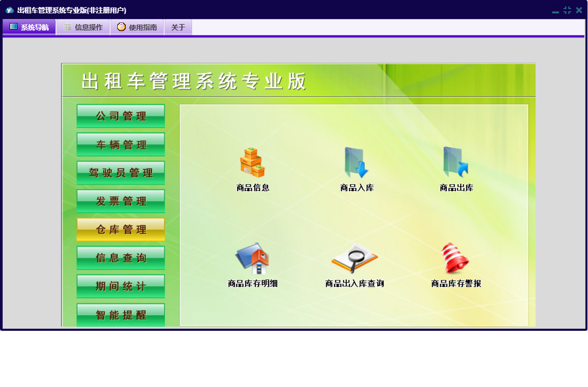Viewport: 588px width, 387px height.
Task: Open the 商品库存明细 house icon
Action: (253, 259)
